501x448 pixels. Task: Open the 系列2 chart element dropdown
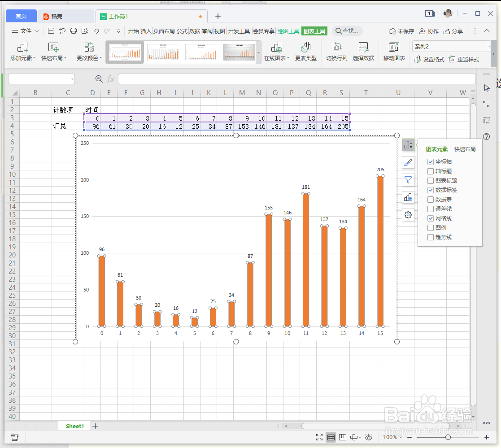[489, 47]
